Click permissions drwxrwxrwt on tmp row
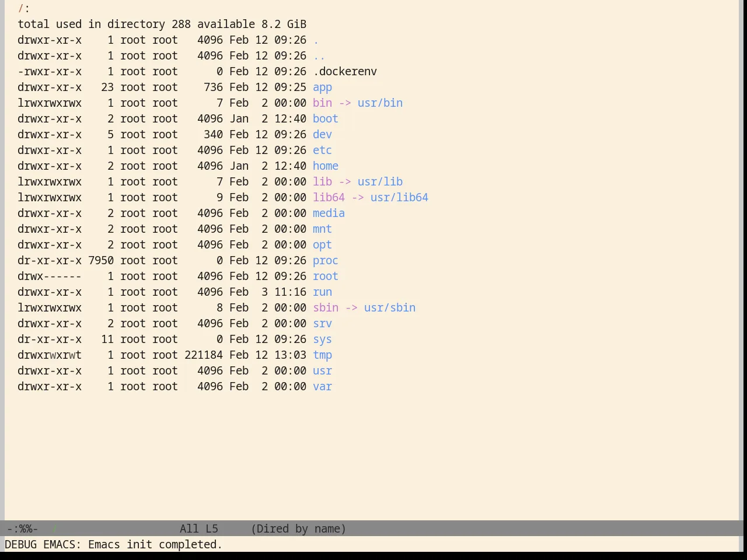 (50, 355)
